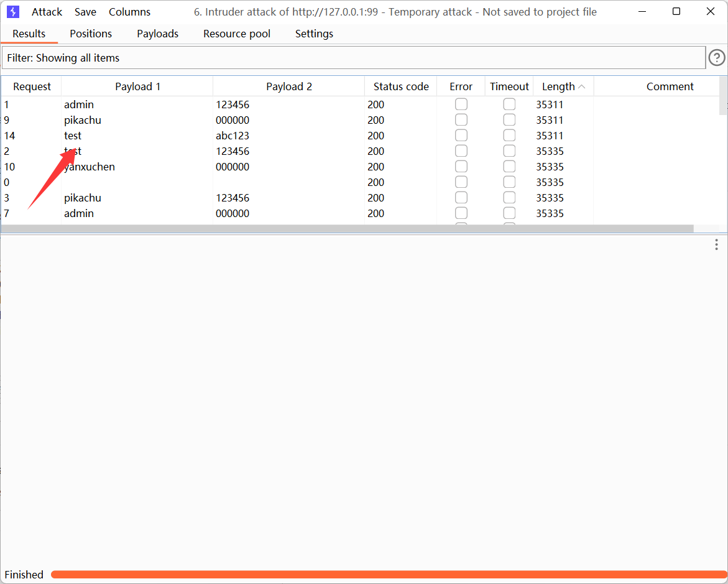Toggle Timeout checkbox for request 1
The width and height of the screenshot is (728, 584).
pyautogui.click(x=509, y=104)
